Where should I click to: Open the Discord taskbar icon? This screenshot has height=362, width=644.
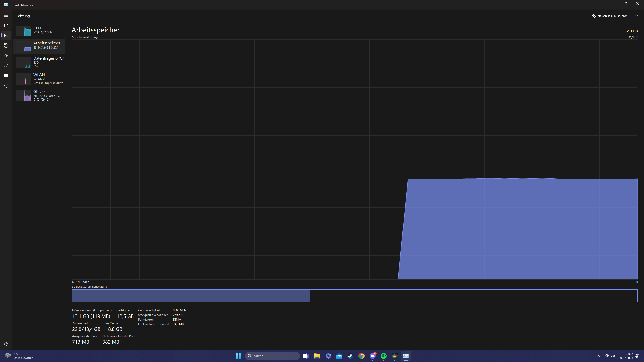click(x=373, y=356)
